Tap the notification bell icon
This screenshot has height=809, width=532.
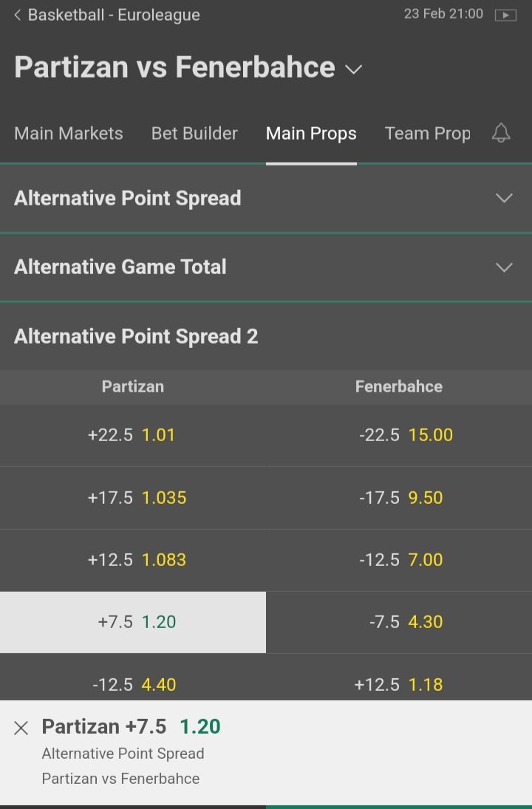(501, 133)
